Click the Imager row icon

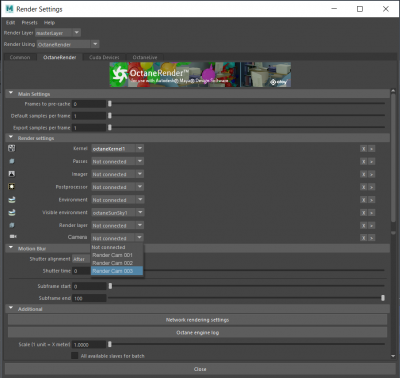[x=12, y=174]
